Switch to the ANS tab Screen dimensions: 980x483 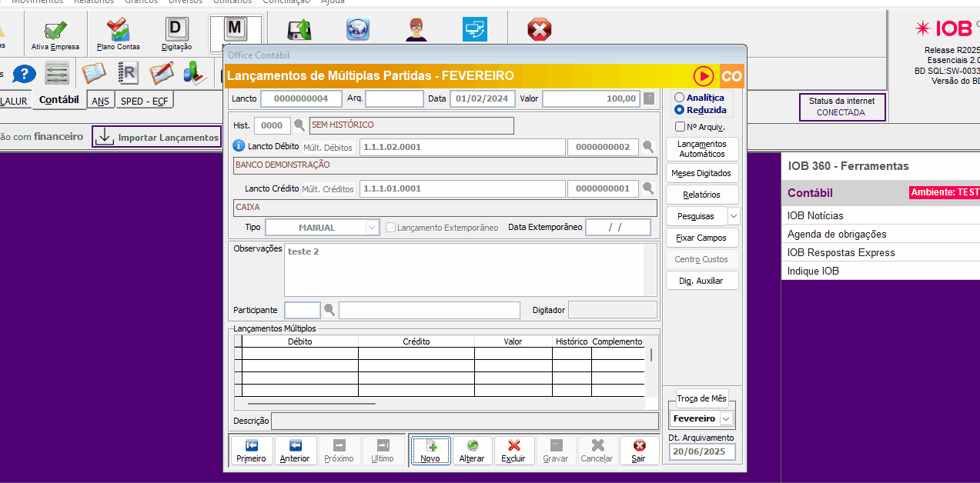(x=100, y=101)
